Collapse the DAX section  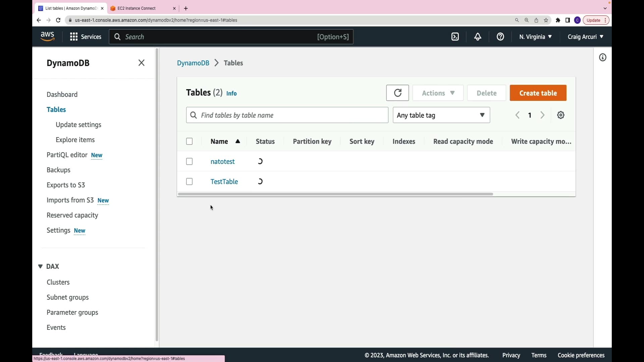40,266
